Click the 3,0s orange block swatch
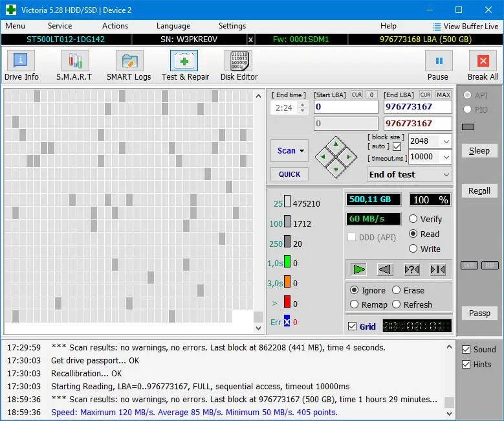This screenshot has height=421, width=504. pos(287,282)
